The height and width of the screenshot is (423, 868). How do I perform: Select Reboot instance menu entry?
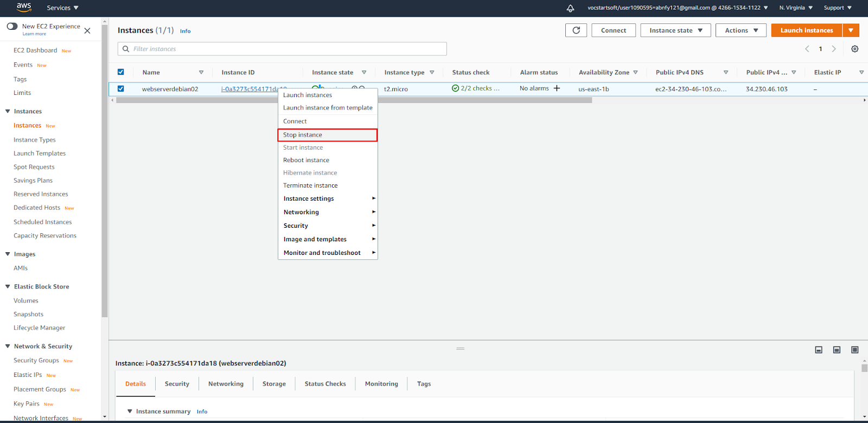(328, 160)
